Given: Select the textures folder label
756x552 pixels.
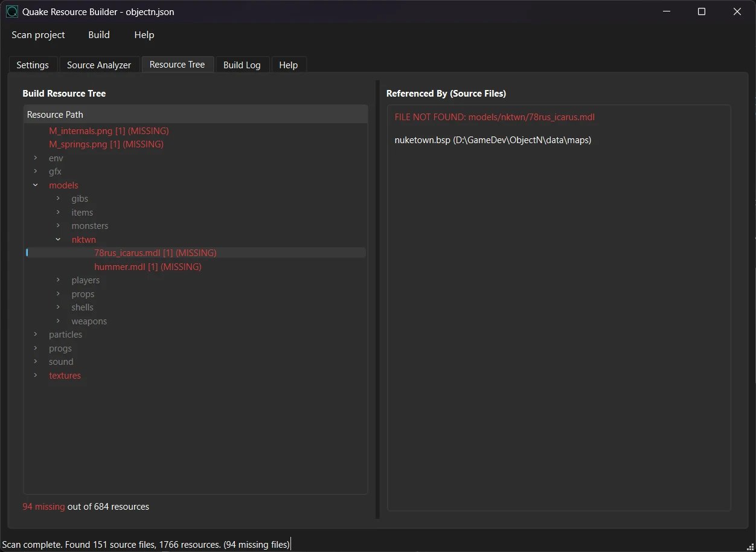Looking at the screenshot, I should point(65,376).
